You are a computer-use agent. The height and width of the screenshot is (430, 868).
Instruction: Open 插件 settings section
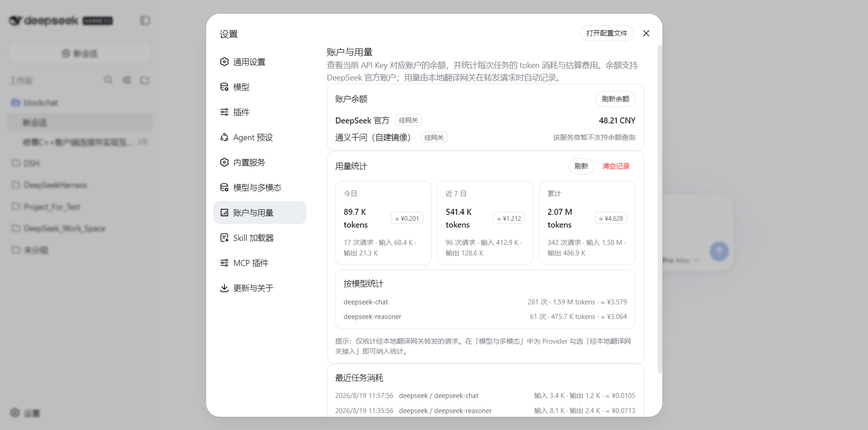pyautogui.click(x=260, y=112)
